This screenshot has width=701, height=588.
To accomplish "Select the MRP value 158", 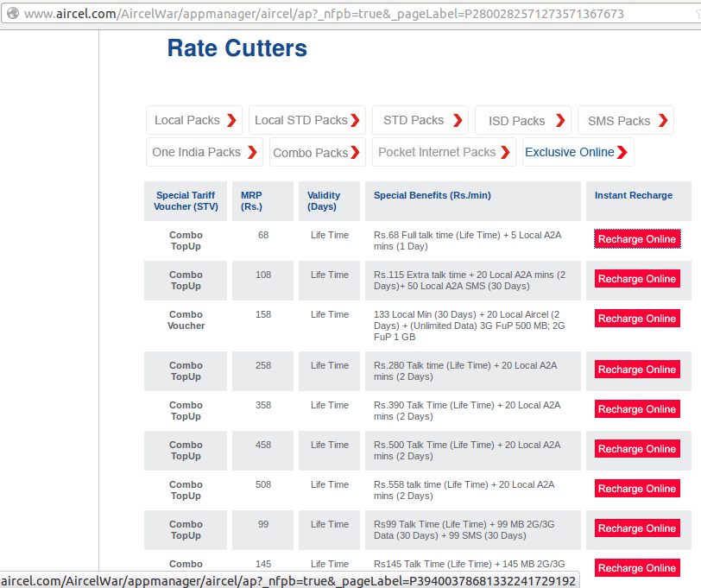I will 263,315.
